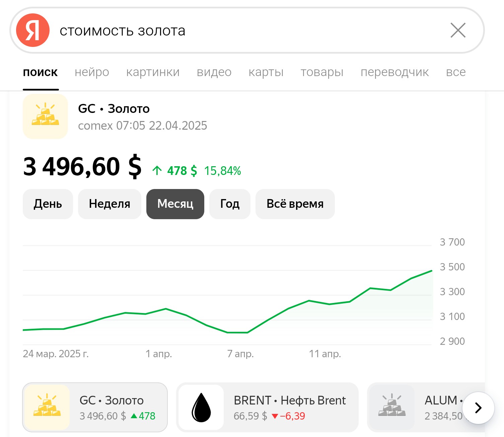Image resolution: width=504 pixels, height=437 pixels.
Task: Select the Неделя time range
Action: click(110, 204)
